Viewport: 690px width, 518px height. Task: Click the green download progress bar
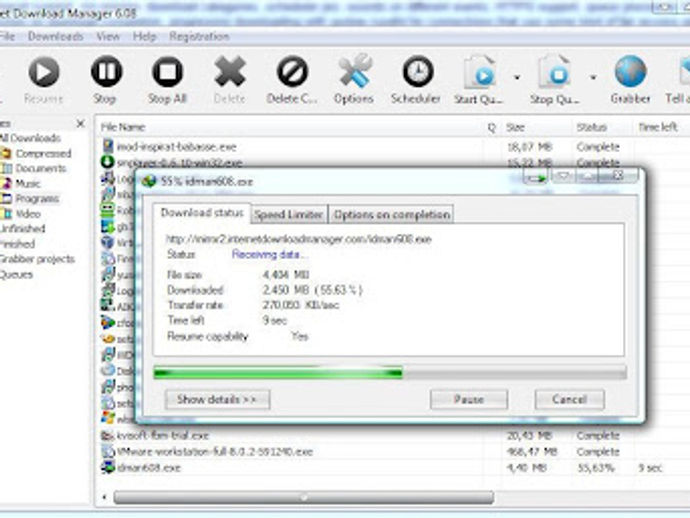click(278, 373)
